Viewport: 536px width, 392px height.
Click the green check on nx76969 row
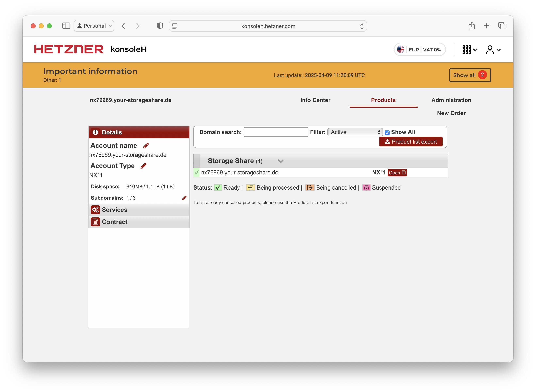click(x=197, y=173)
